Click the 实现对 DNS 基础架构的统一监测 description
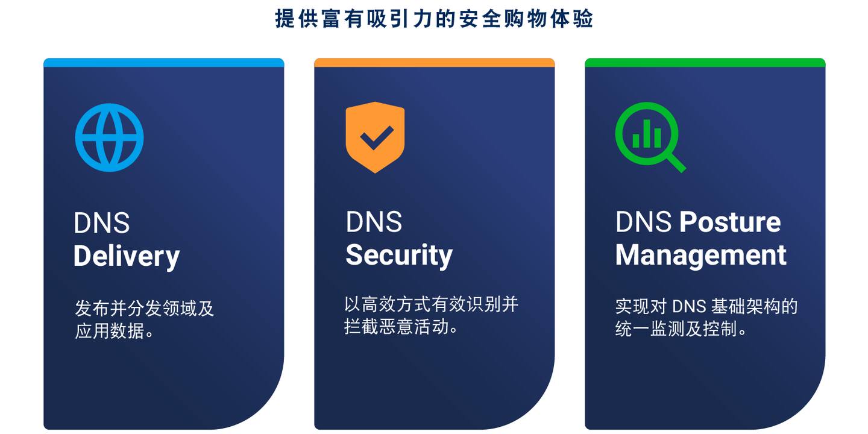The image size is (868, 434). click(706, 318)
